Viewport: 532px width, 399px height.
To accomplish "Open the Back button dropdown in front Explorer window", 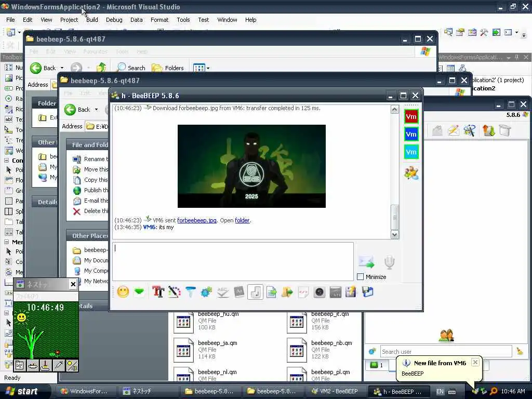I will (x=96, y=110).
